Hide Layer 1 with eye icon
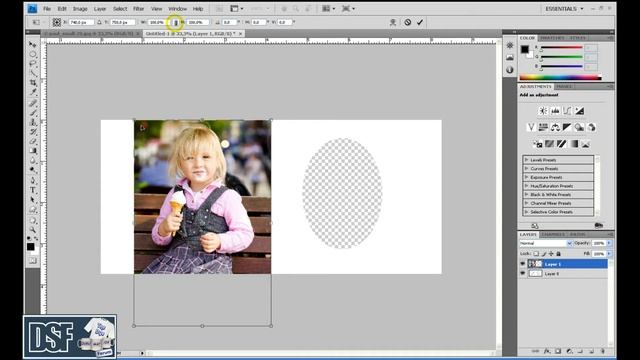 tap(522, 264)
